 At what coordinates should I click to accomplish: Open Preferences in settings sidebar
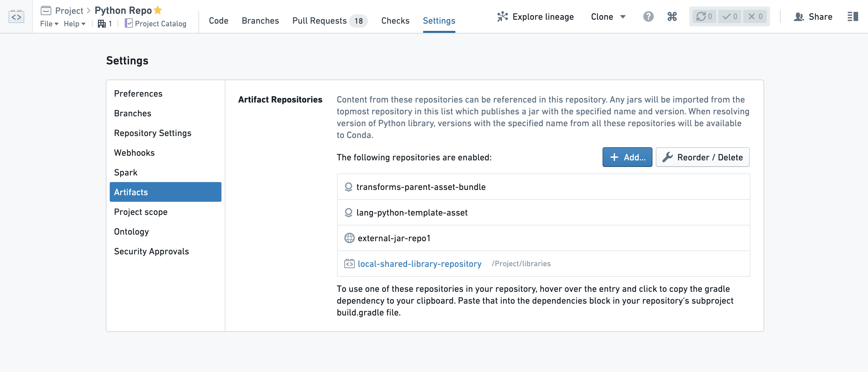pyautogui.click(x=166, y=93)
